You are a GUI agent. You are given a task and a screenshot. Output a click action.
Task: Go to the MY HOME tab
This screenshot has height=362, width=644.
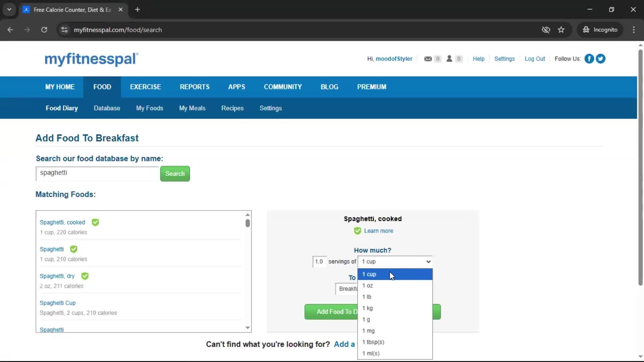[60, 87]
